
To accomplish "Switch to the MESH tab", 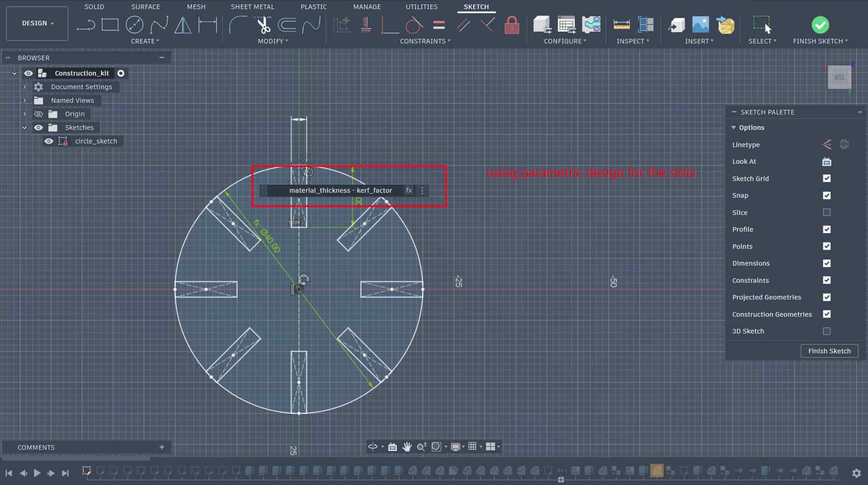I will point(196,7).
